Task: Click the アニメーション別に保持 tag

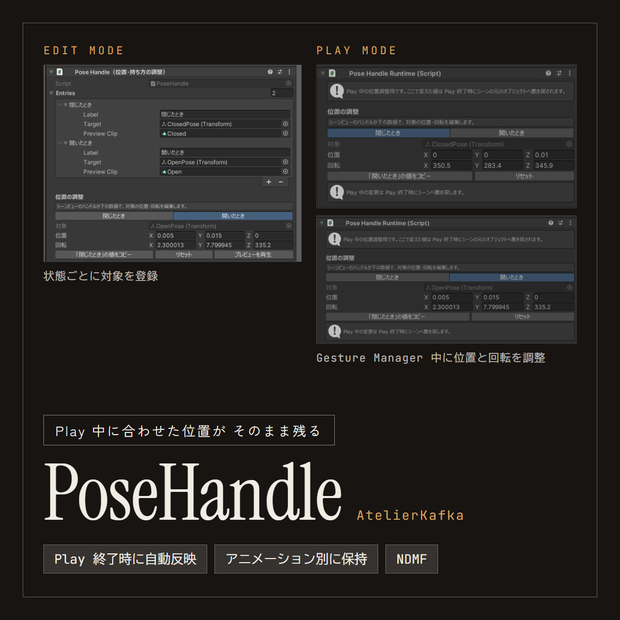Action: pos(296,559)
